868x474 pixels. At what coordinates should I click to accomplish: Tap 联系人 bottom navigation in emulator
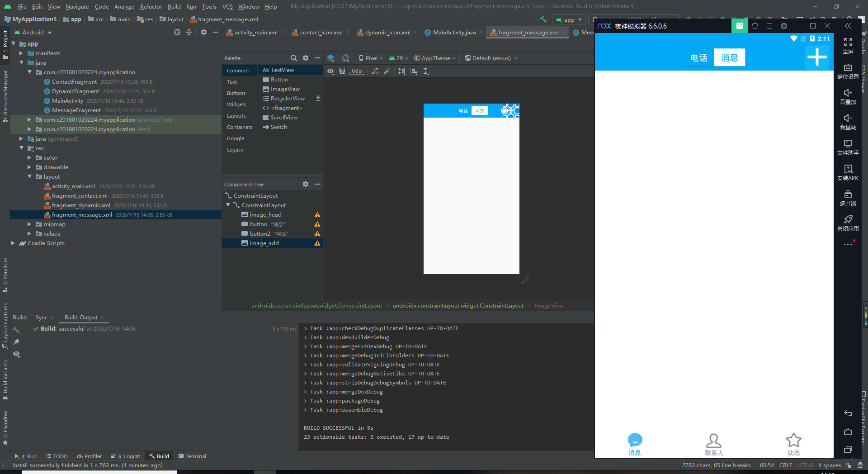coord(714,444)
